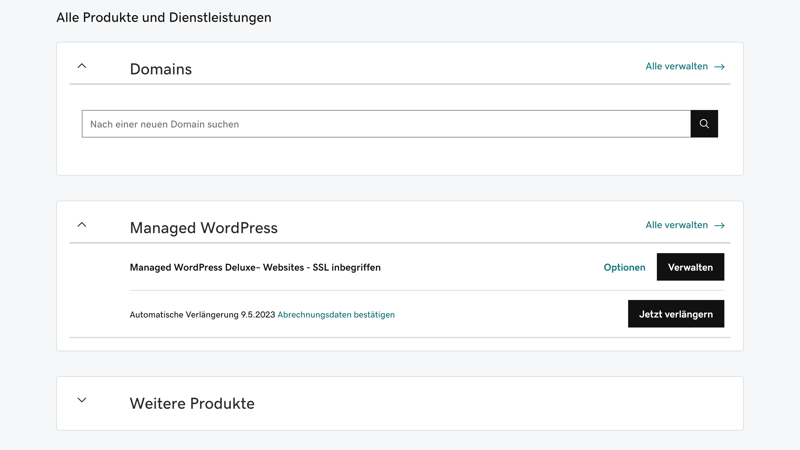
Task: Follow the Abrechnungsdaten bestätigen link
Action: 336,315
